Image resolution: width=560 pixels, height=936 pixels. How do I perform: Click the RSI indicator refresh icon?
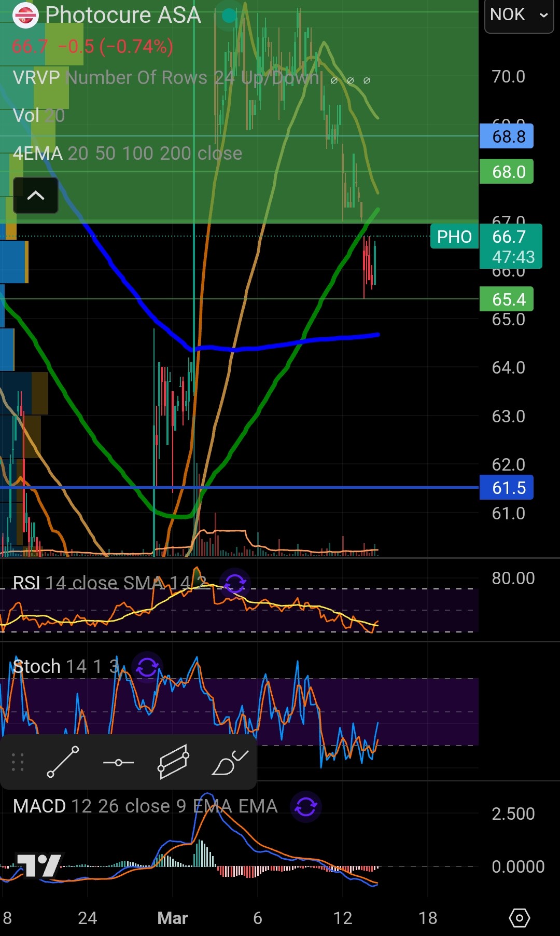click(x=235, y=583)
